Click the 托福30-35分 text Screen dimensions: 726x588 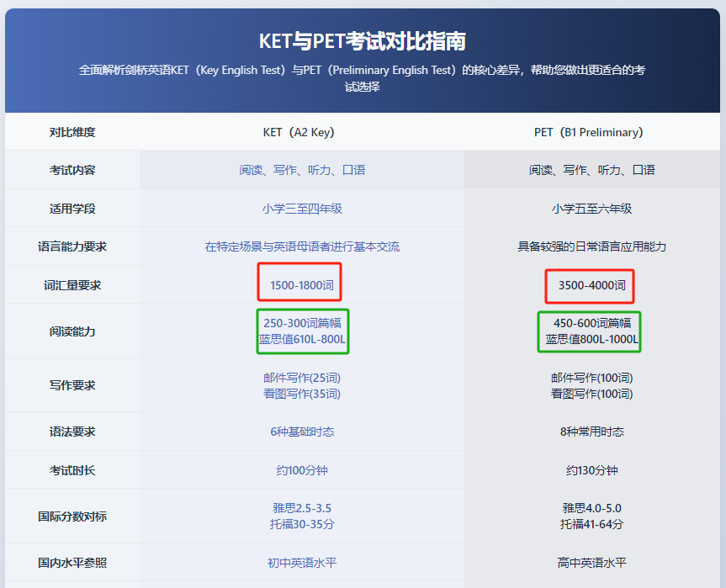click(x=302, y=524)
